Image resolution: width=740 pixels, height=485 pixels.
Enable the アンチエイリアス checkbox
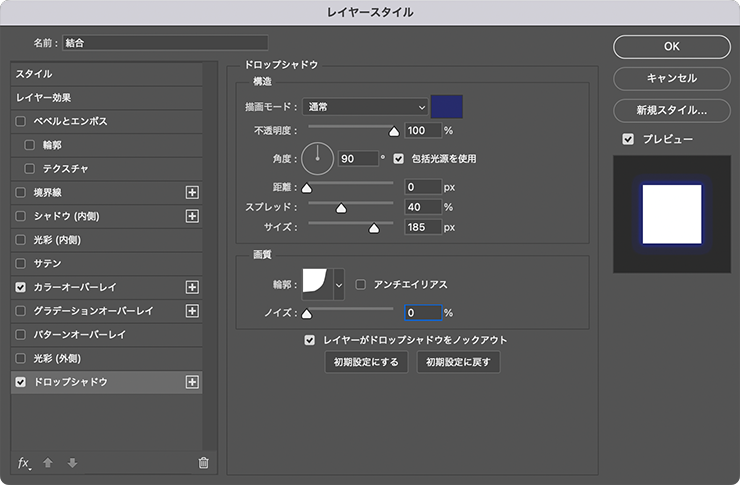pos(361,284)
